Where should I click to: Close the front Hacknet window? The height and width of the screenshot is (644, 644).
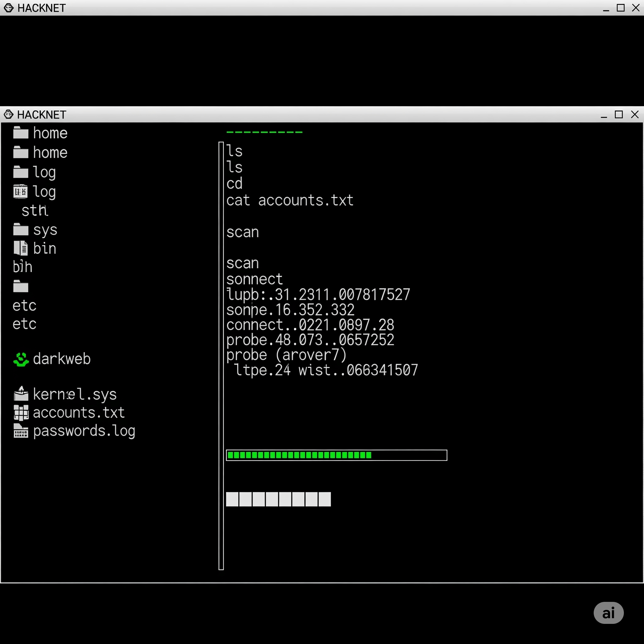(x=635, y=114)
